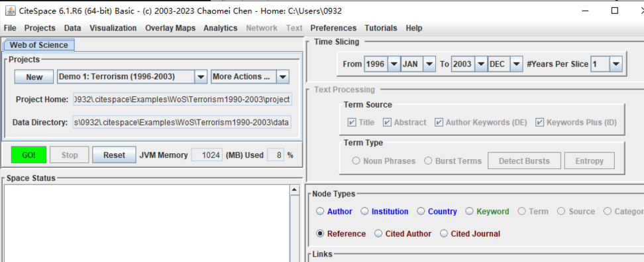The height and width of the screenshot is (262, 644).
Task: Click the Project Home path field
Action: [182, 99]
